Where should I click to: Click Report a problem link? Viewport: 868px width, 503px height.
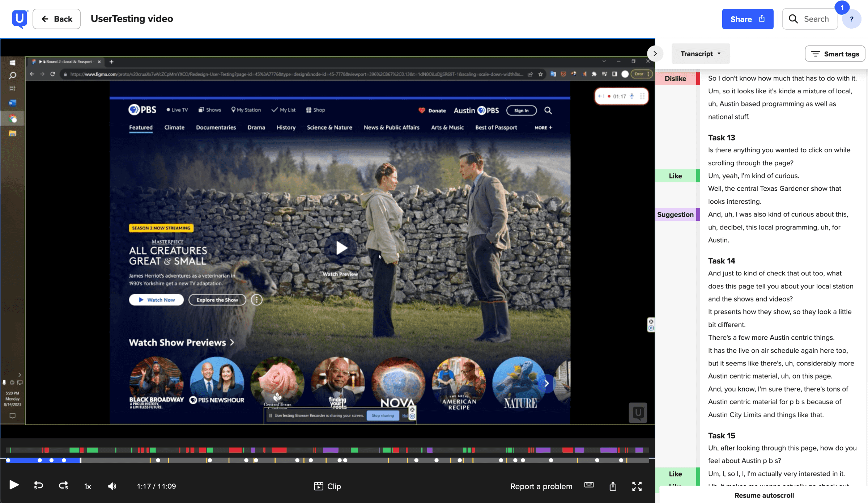click(541, 486)
